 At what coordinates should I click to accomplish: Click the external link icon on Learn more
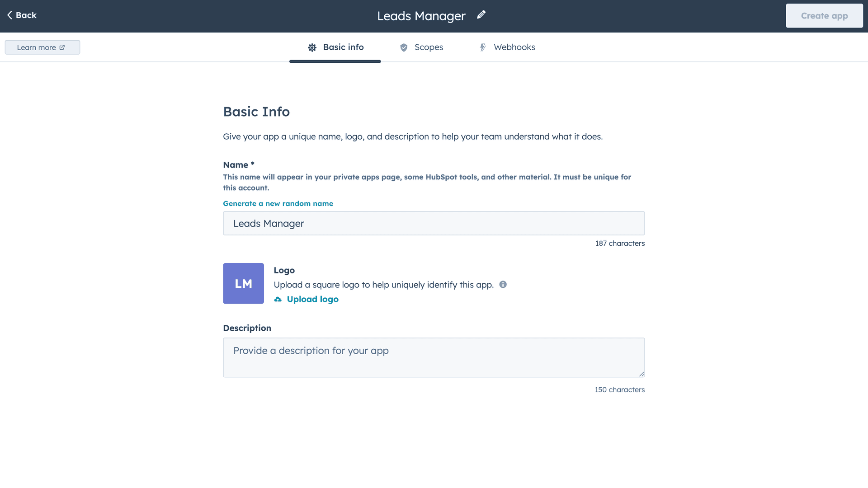click(x=63, y=47)
